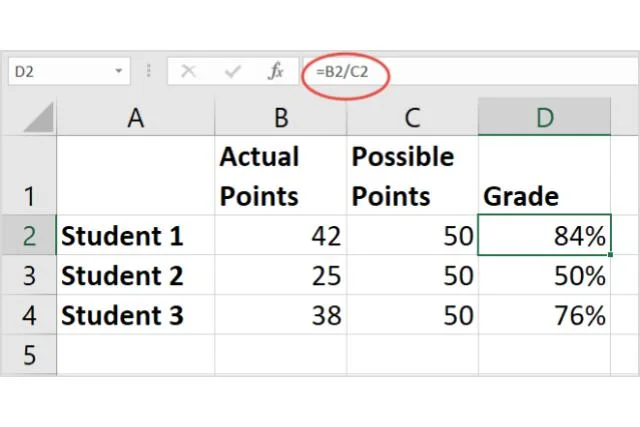Click the Name Box showing D2
Image resolution: width=640 pixels, height=427 pixels.
pyautogui.click(x=60, y=71)
